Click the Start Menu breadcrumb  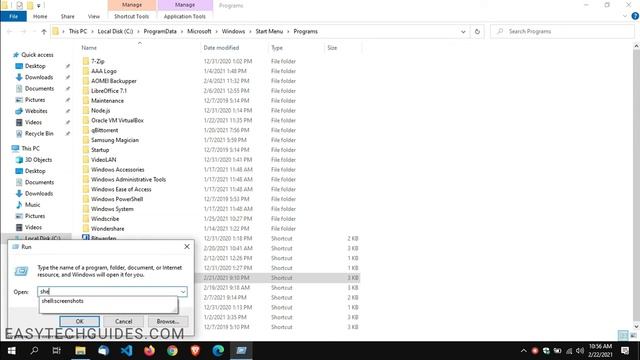269,31
